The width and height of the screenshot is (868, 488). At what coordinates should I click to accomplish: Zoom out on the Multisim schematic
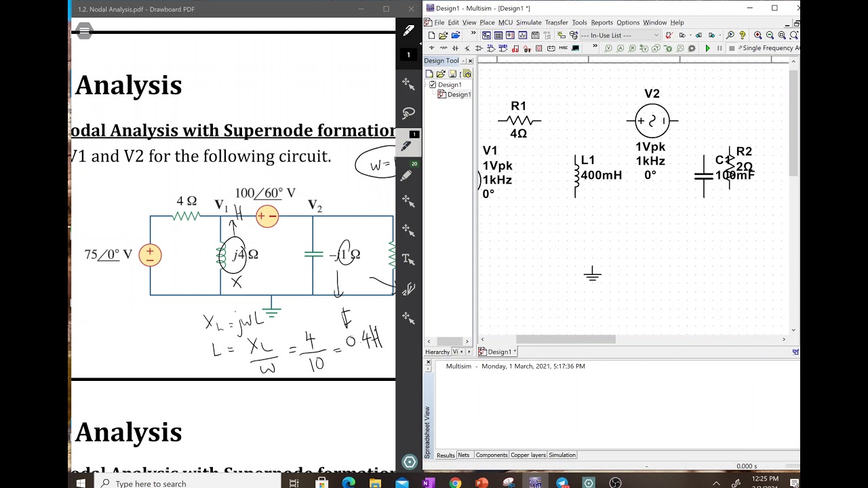(770, 35)
